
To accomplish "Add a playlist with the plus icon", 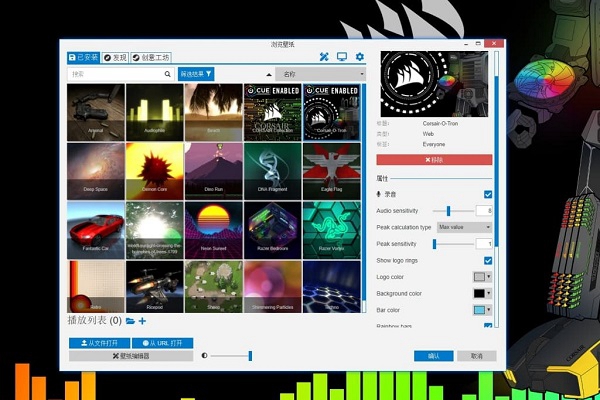I will point(142,320).
